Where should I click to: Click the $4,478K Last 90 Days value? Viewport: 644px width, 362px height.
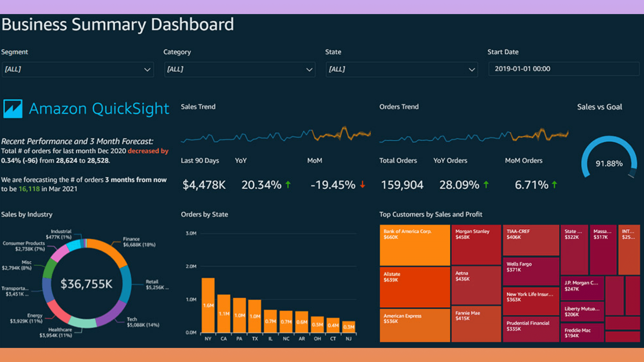[x=204, y=185]
